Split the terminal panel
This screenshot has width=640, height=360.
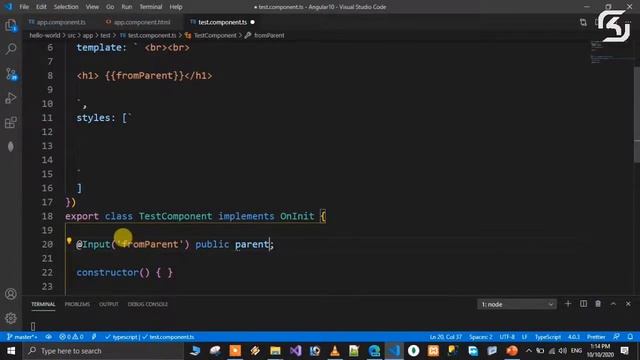(583, 304)
